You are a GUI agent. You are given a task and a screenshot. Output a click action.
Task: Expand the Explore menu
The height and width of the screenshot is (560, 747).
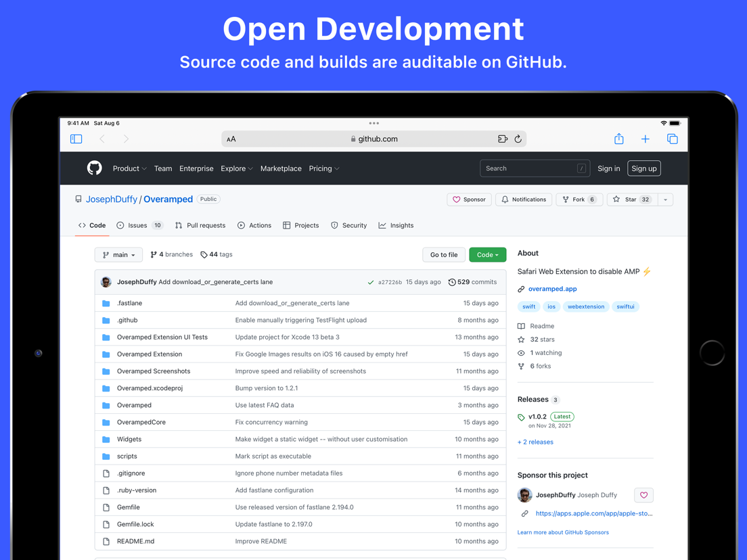(x=237, y=168)
